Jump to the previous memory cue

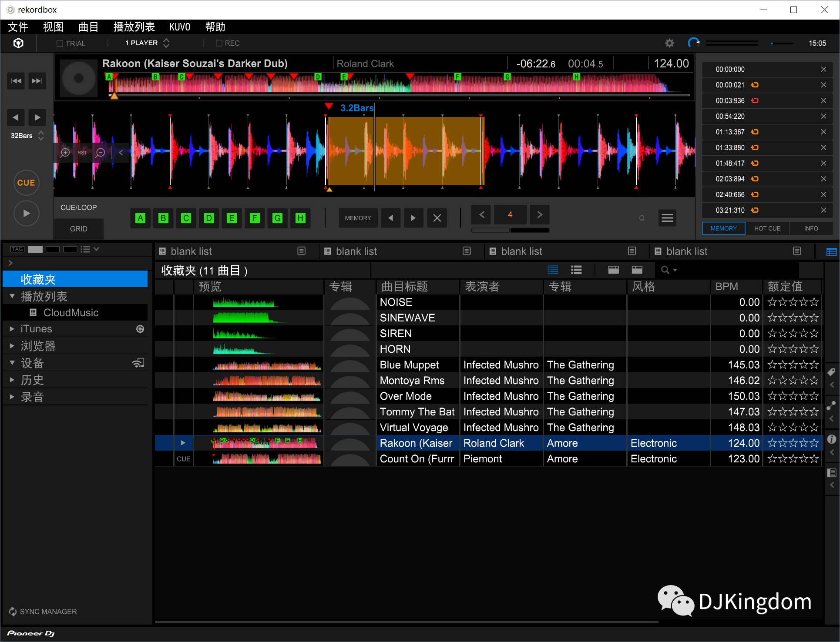(x=391, y=218)
